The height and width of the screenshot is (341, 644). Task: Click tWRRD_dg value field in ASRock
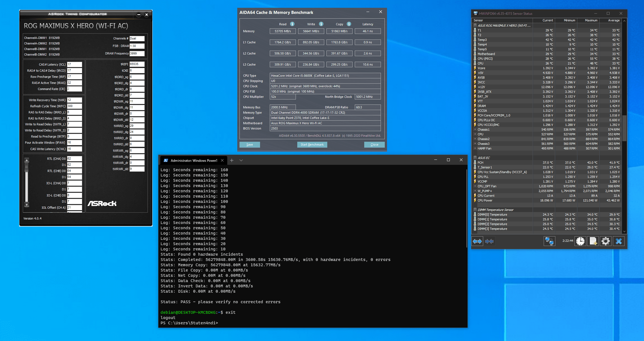pyautogui.click(x=137, y=132)
